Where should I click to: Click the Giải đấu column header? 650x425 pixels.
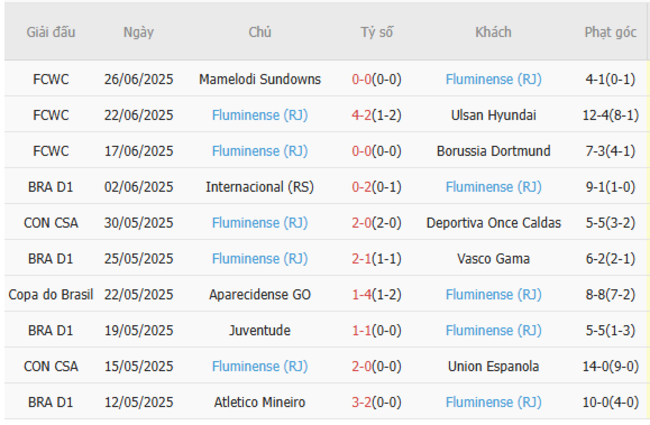(50, 32)
